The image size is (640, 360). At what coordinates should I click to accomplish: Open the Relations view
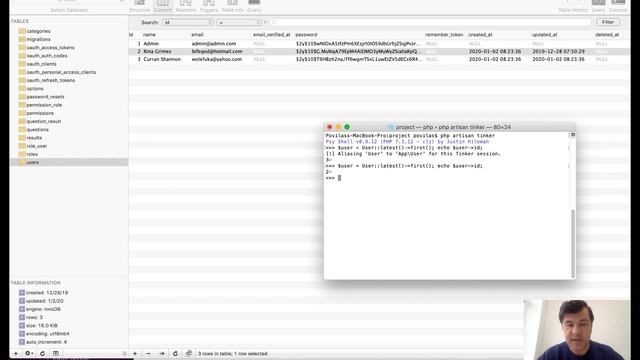coord(186,6)
